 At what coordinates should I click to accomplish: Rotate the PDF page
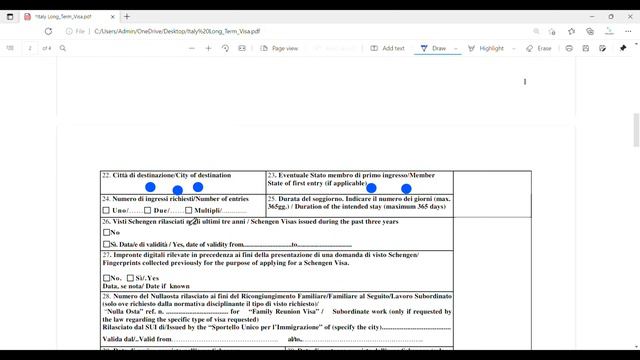(225, 48)
